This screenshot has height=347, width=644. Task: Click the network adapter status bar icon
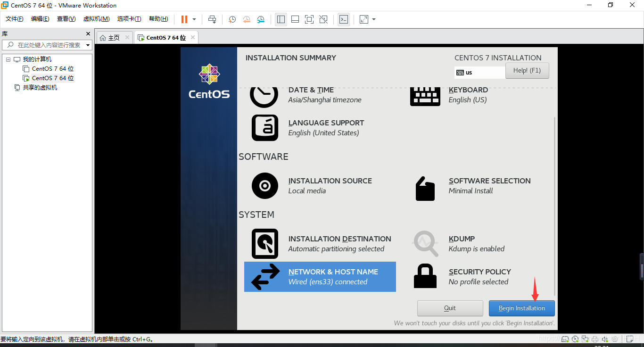tap(585, 339)
